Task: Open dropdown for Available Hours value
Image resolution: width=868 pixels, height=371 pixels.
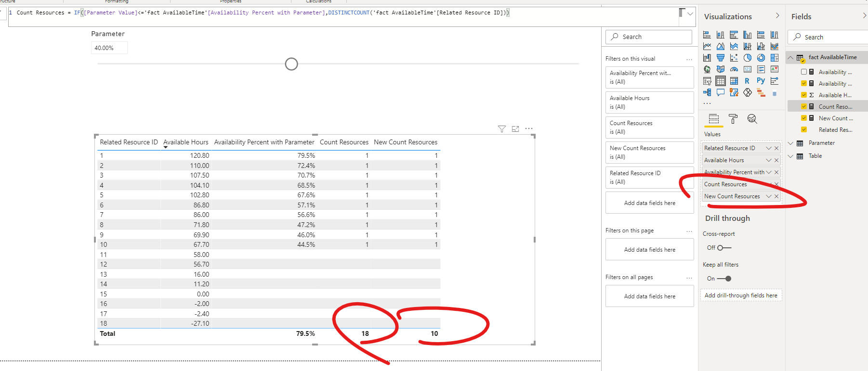Action: [x=769, y=160]
